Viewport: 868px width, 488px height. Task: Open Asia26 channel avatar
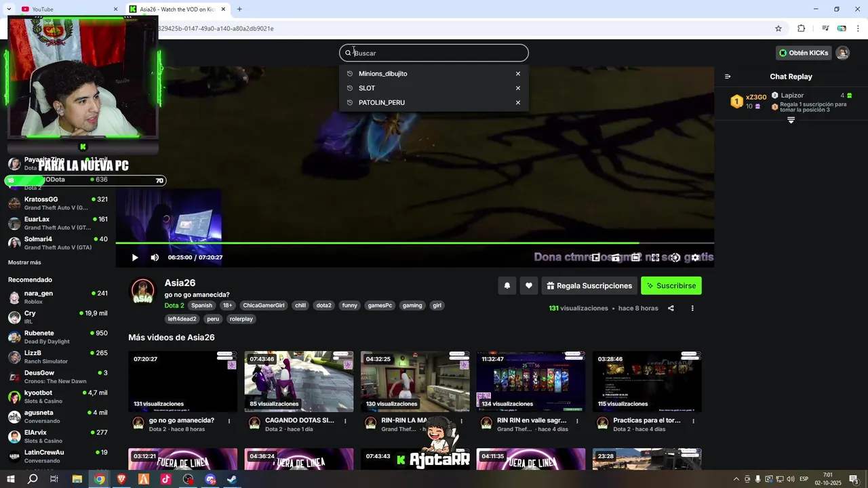click(x=142, y=291)
